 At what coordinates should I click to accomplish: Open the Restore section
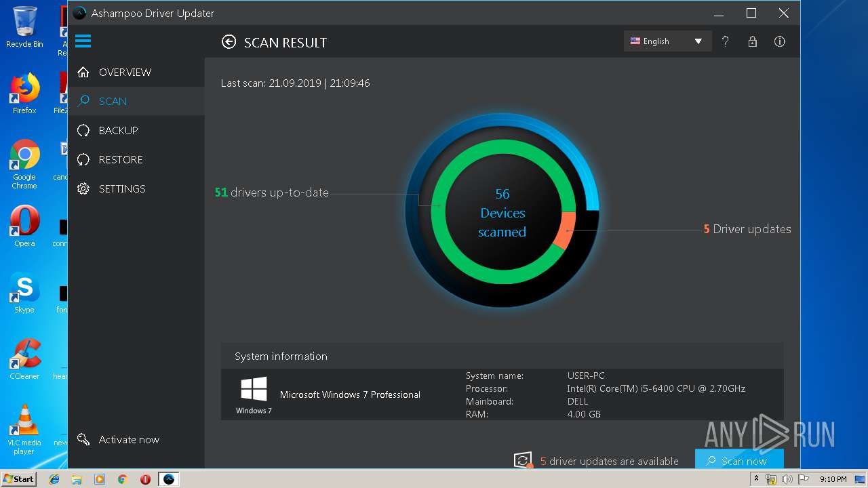[136, 159]
